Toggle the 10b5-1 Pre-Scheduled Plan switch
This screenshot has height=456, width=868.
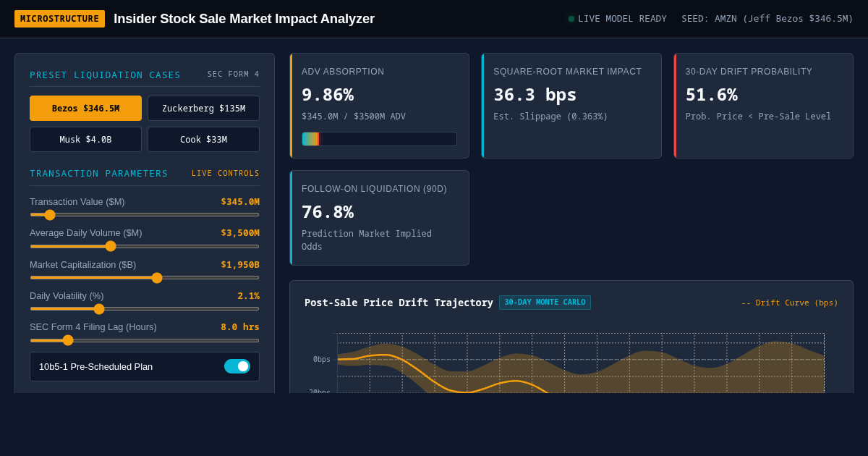pyautogui.click(x=237, y=366)
